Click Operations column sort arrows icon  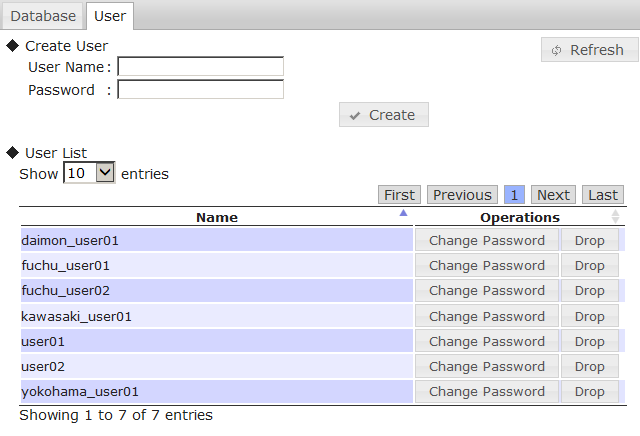point(615,216)
